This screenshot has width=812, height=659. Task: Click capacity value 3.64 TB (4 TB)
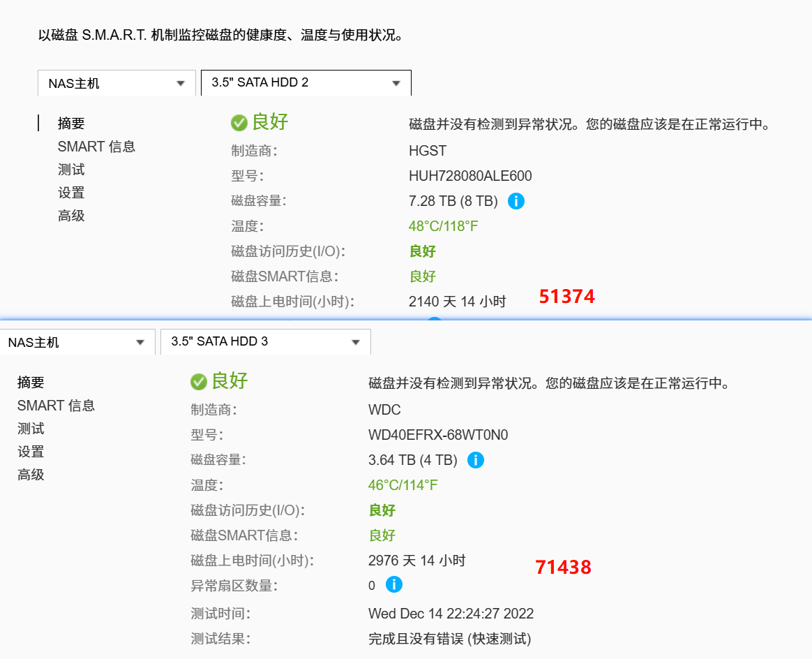click(413, 460)
